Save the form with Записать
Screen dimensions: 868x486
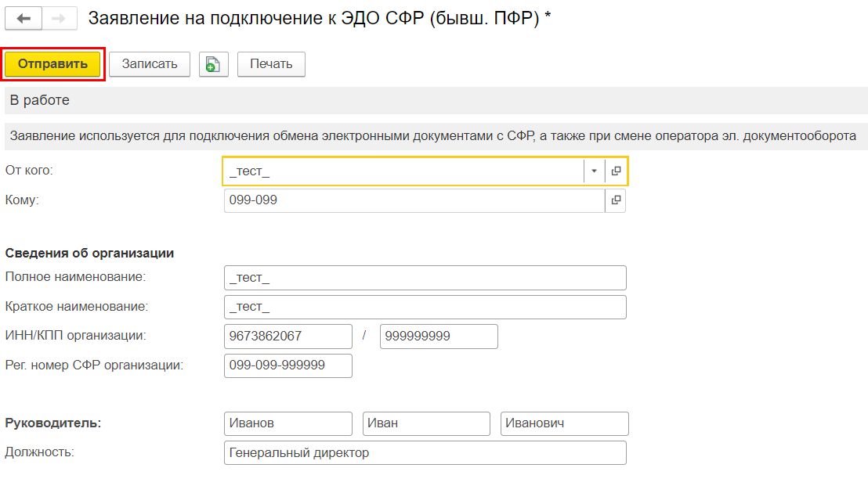click(150, 64)
